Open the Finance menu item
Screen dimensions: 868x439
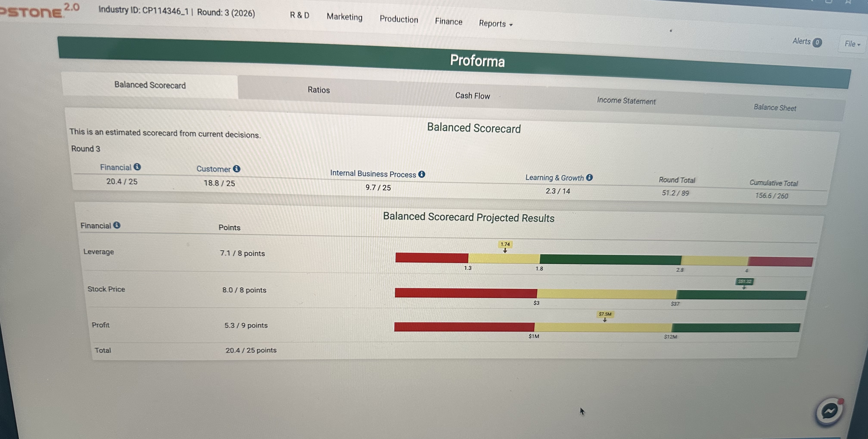(x=448, y=22)
